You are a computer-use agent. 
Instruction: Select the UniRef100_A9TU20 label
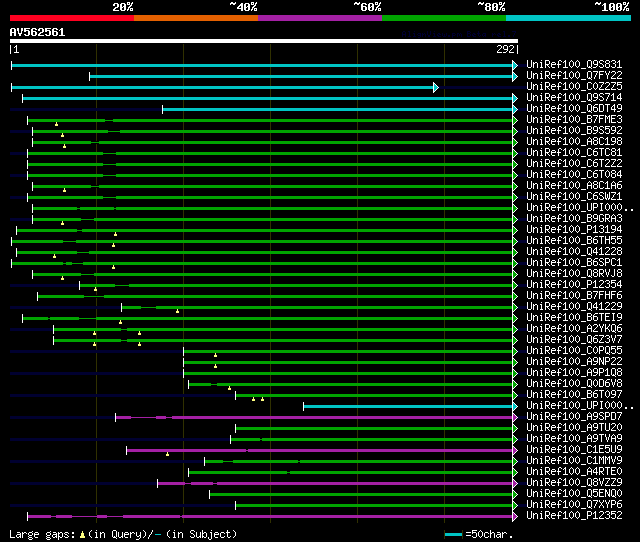tap(574, 428)
